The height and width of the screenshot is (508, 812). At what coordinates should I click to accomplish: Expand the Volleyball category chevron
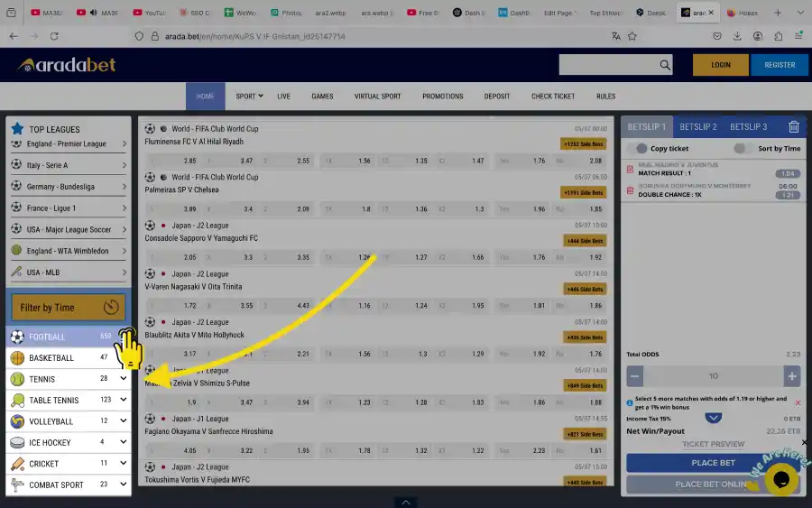tap(124, 421)
